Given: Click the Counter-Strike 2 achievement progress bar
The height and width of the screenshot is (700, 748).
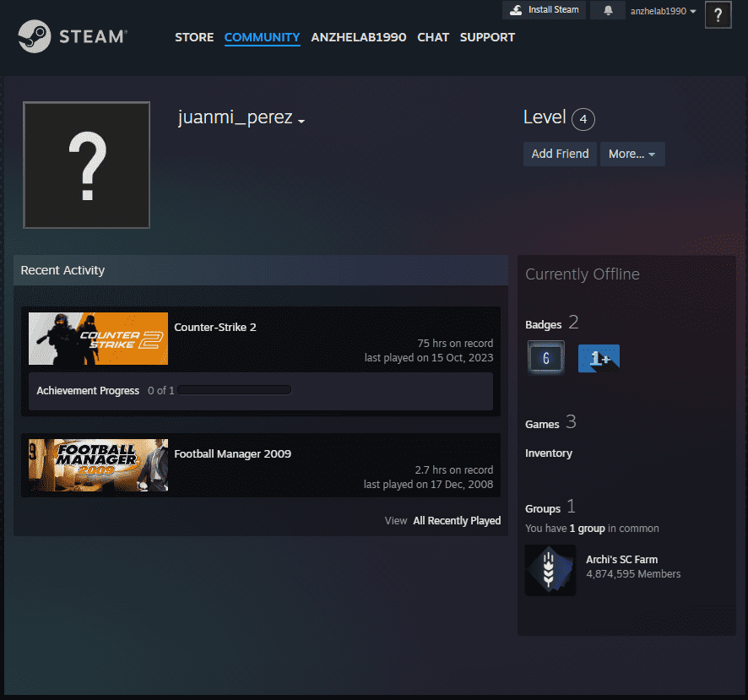Looking at the screenshot, I should (235, 389).
